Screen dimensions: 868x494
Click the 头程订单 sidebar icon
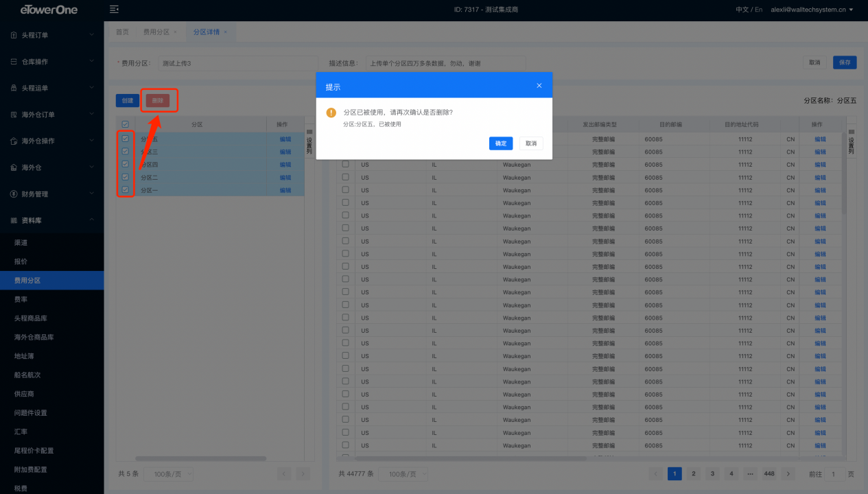point(14,35)
